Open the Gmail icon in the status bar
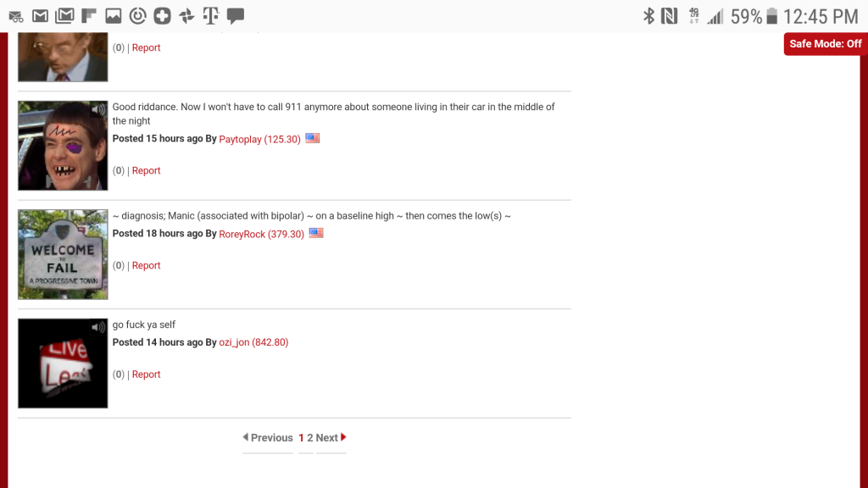The width and height of the screenshot is (868, 488). point(40,16)
